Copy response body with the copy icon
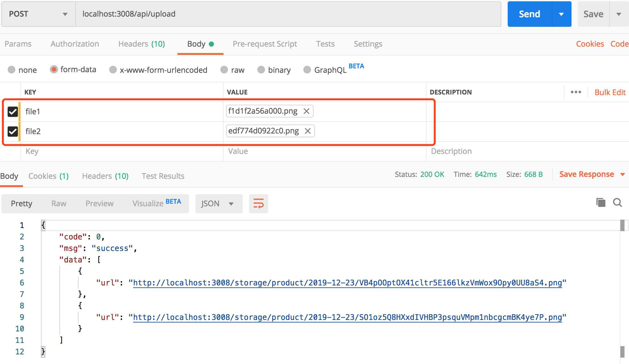The width and height of the screenshot is (629, 364). click(x=601, y=202)
